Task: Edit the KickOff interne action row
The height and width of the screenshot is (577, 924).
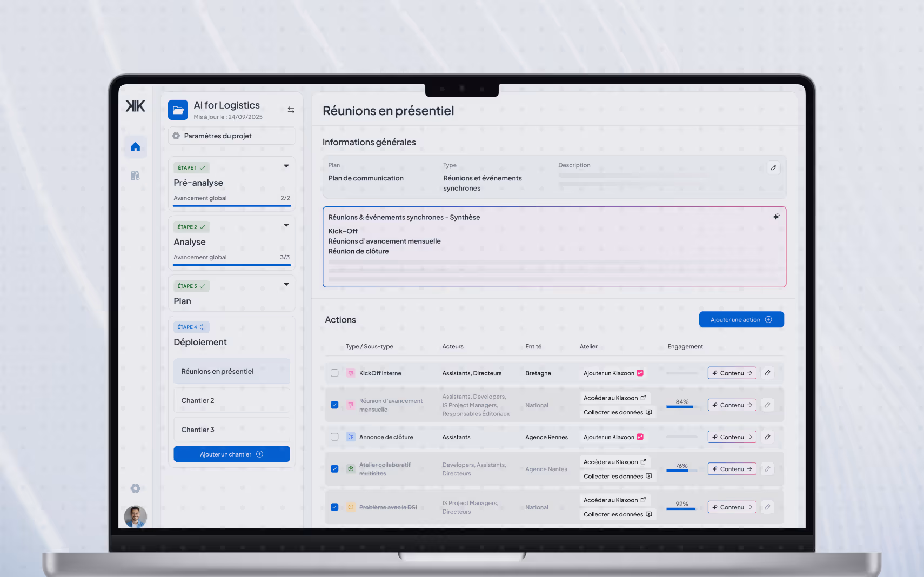Action: (x=767, y=373)
